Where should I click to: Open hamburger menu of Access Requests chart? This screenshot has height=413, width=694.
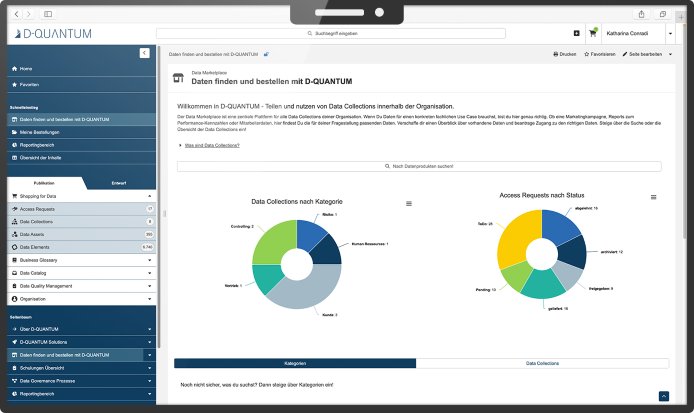tap(654, 198)
